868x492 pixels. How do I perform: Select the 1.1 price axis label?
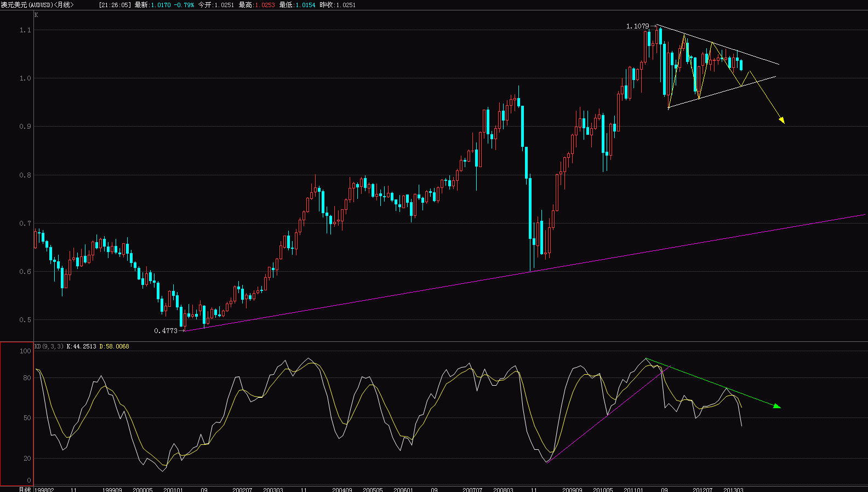tap(25, 30)
